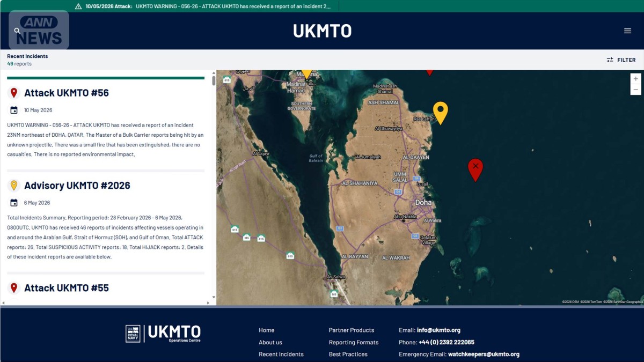Click the 615 road shield near Madinat Hamad
644x362 pixels.
(x=226, y=80)
